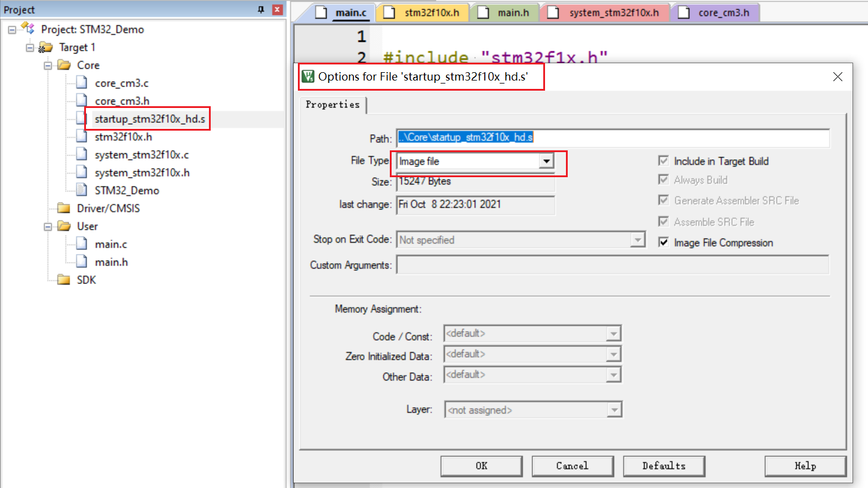The image size is (868, 488).
Task: Click the main.c file icon in tree
Action: [x=82, y=244]
